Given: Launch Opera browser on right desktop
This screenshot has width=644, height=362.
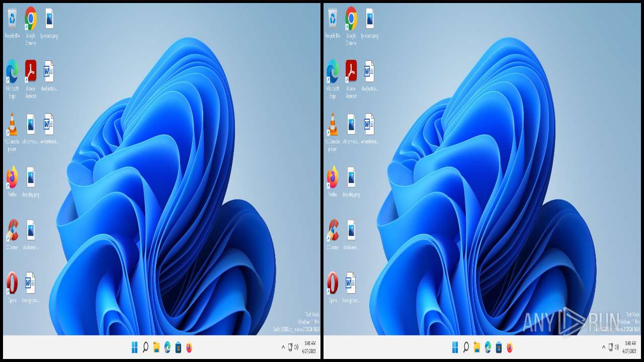Looking at the screenshot, I should pos(333,287).
